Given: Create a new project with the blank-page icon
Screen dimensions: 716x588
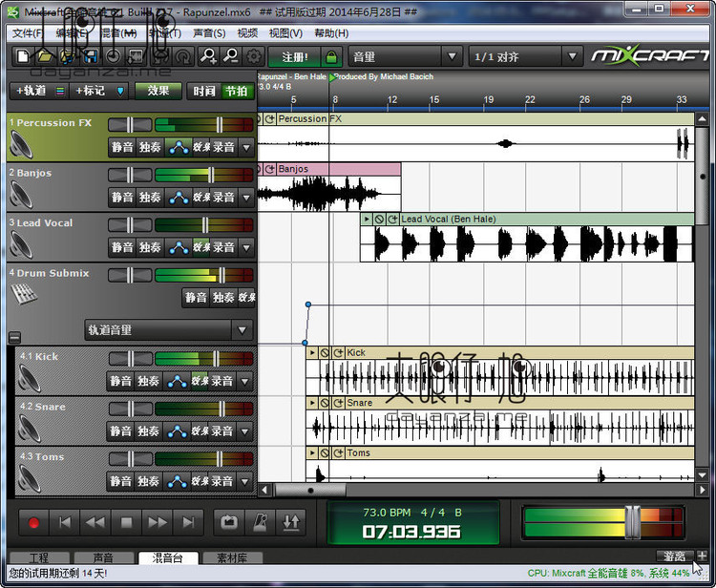Looking at the screenshot, I should (22, 56).
